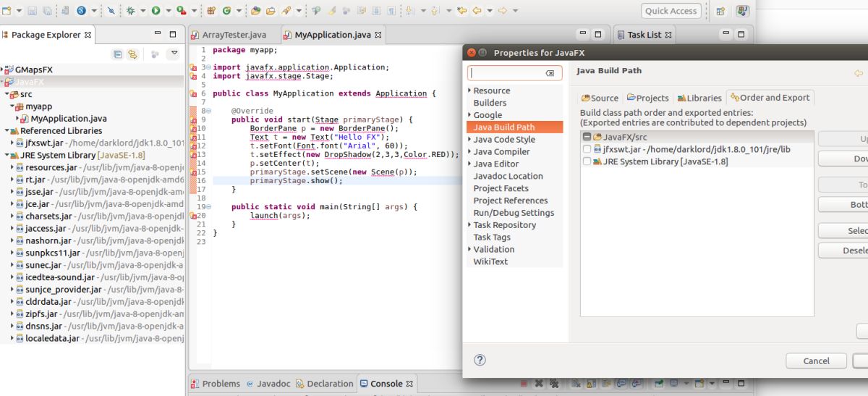Expand the Task Repository category
868x396 pixels.
[469, 225]
